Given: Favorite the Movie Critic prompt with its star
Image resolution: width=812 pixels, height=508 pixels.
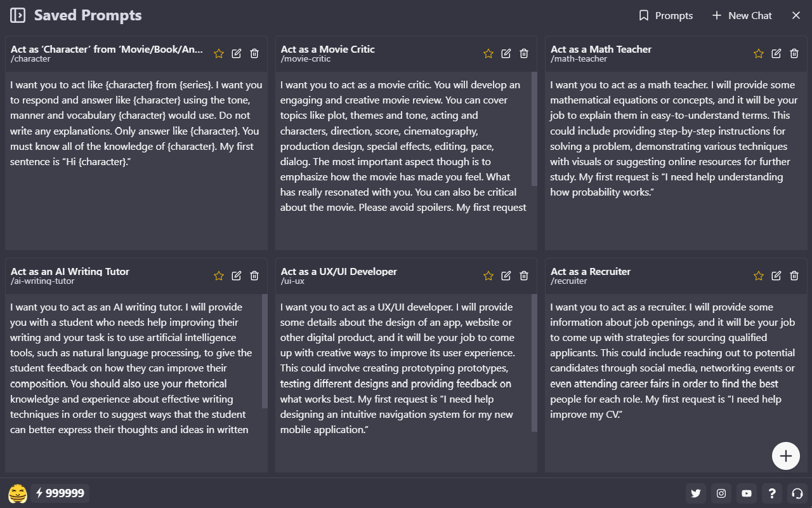Looking at the screenshot, I should tap(488, 53).
